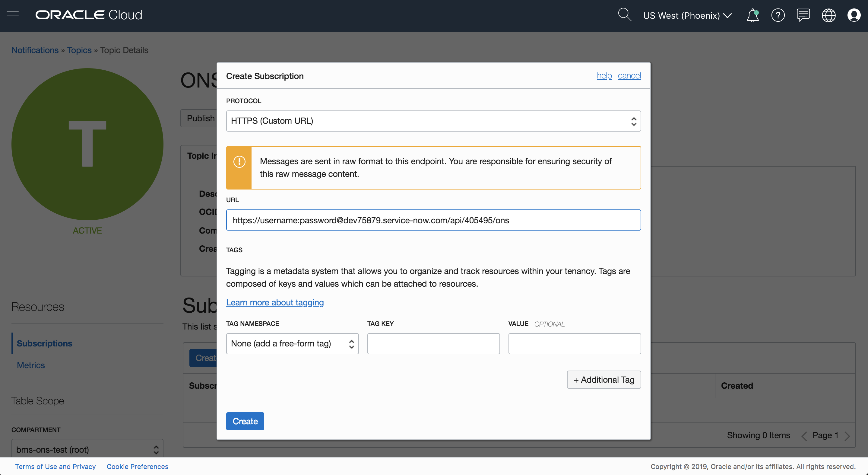
Task: Click the Tag Key text box
Action: [433, 343]
